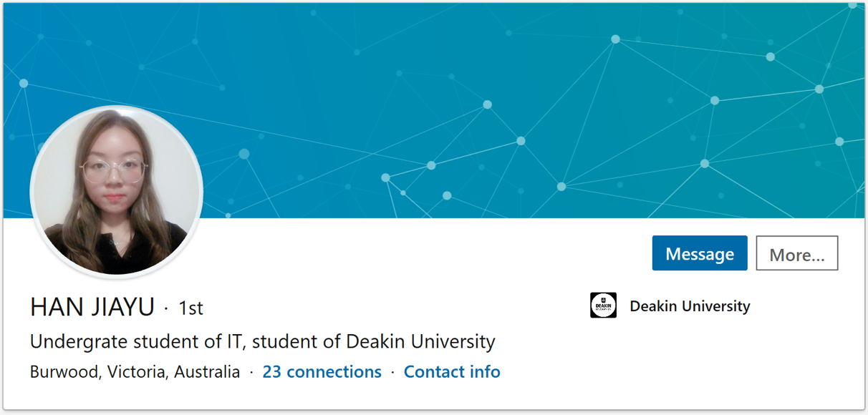The height and width of the screenshot is (415, 868).
Task: Click the word HAN in the name
Action: click(55, 307)
